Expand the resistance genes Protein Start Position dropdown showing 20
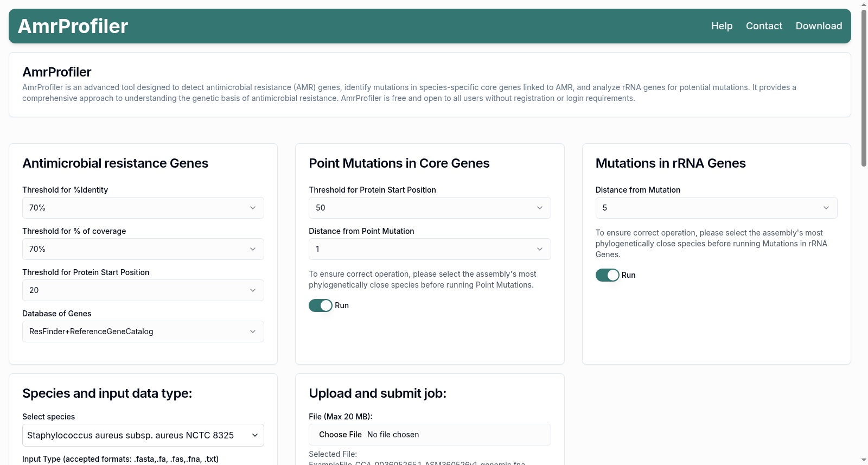The height and width of the screenshot is (465, 868). 143,290
